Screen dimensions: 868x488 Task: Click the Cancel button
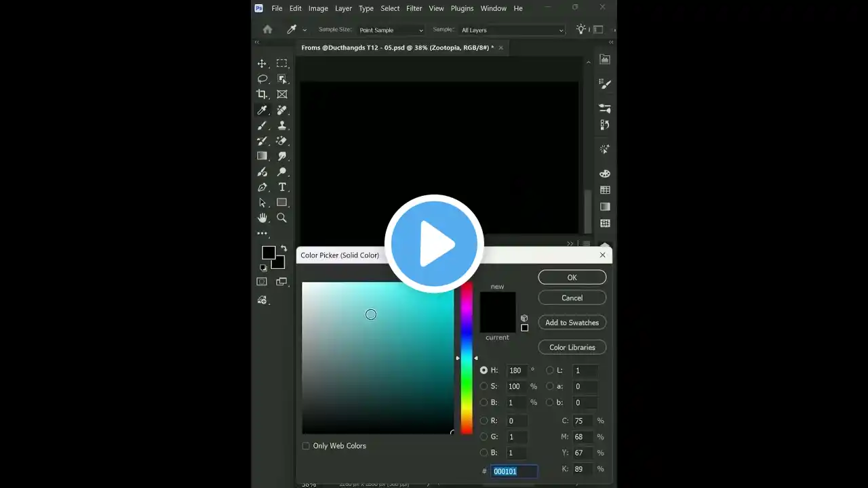tap(572, 298)
